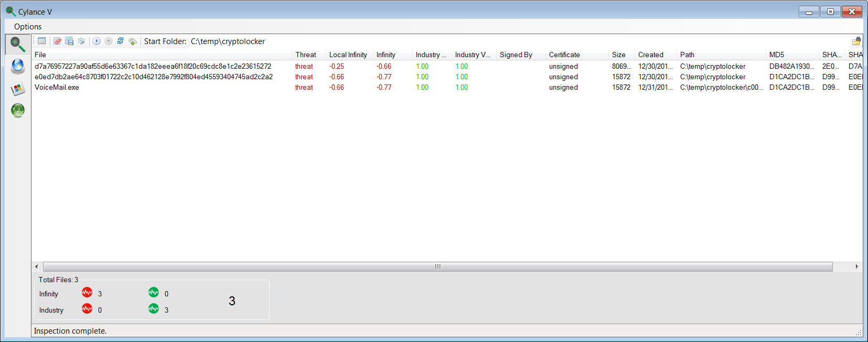Sort by the Signed By column header
The height and width of the screenshot is (342, 868).
[x=521, y=55]
